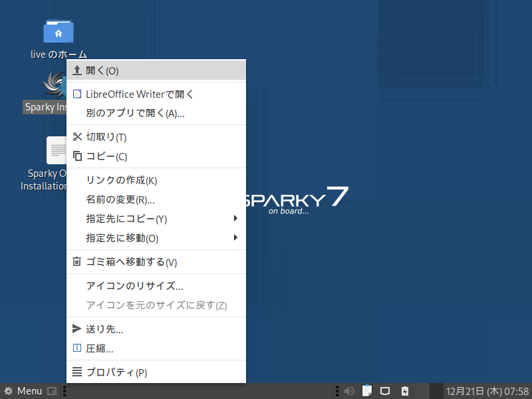Click the trash can icon in menu
This screenshot has height=399, width=532.
click(x=77, y=261)
